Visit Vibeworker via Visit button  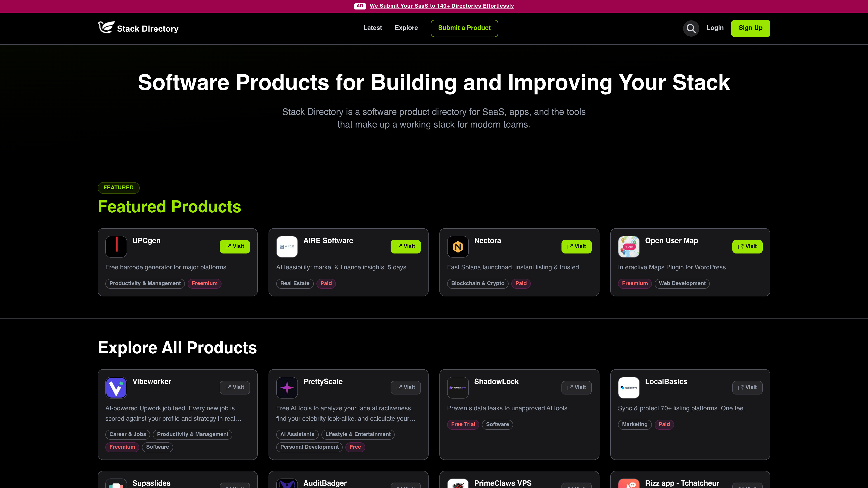[235, 388]
